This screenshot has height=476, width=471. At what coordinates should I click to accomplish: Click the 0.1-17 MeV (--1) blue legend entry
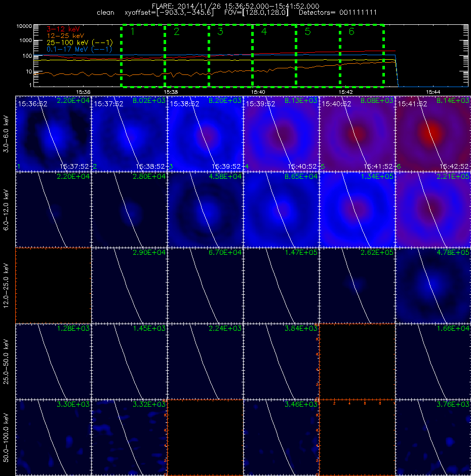(79, 49)
